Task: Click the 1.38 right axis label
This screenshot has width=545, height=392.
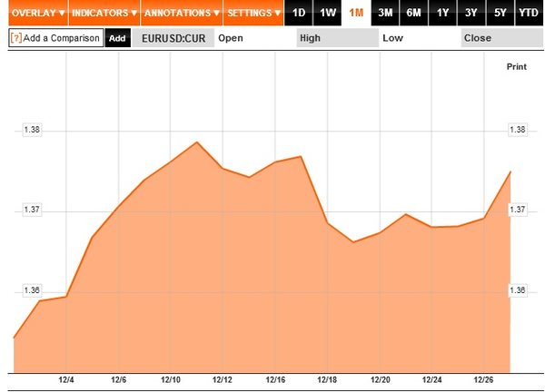Action: tap(518, 130)
